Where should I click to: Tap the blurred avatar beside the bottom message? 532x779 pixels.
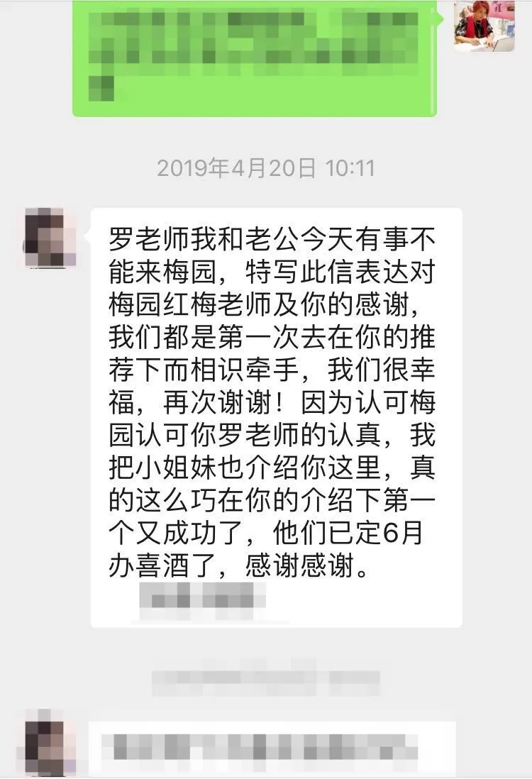click(50, 743)
